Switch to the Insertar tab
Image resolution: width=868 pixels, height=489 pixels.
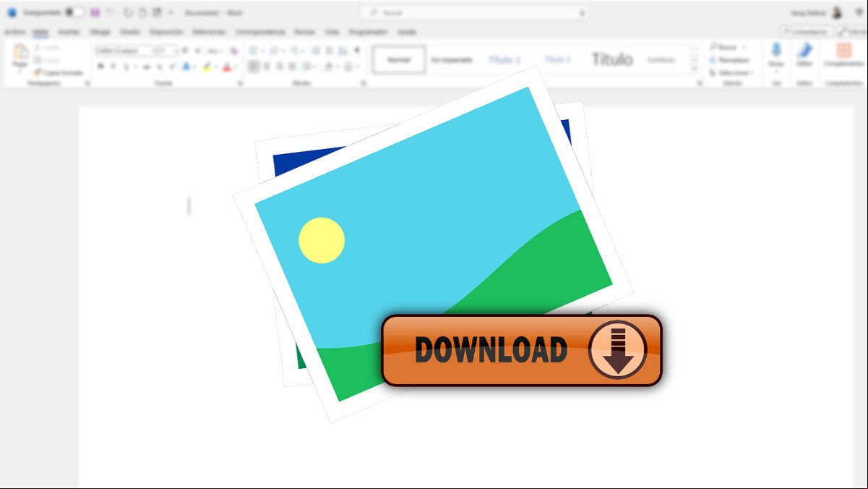(69, 32)
